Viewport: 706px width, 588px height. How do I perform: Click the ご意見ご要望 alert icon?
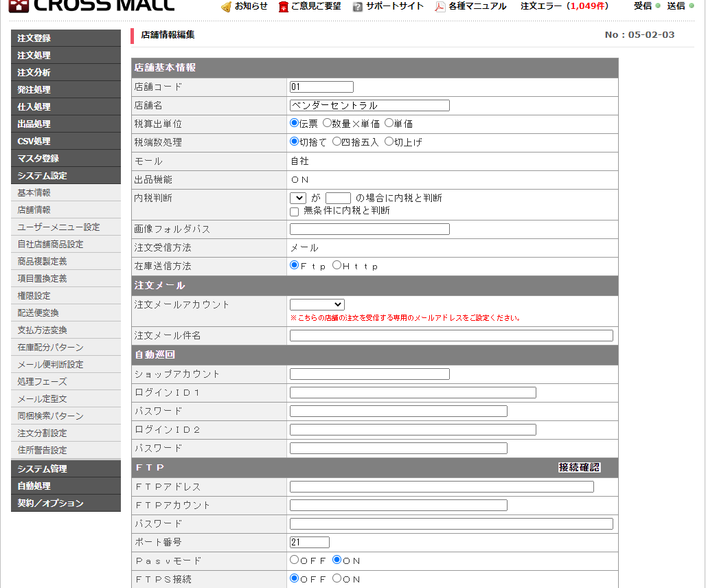(284, 7)
